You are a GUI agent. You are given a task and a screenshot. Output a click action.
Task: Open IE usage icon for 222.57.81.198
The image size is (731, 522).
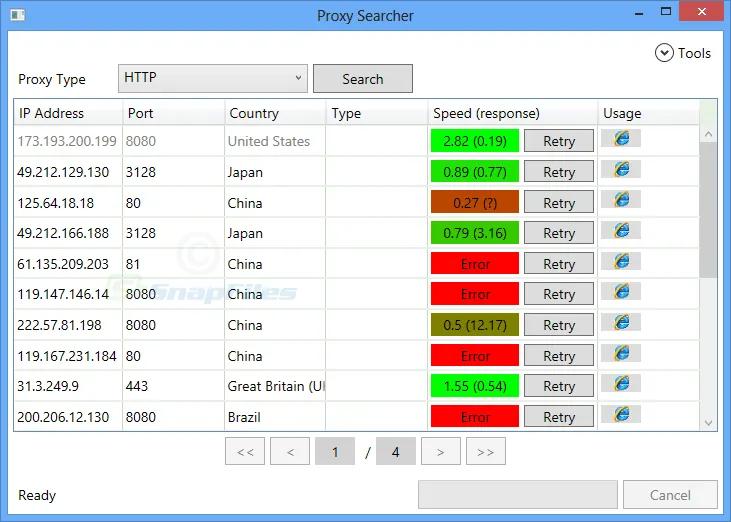pos(621,323)
